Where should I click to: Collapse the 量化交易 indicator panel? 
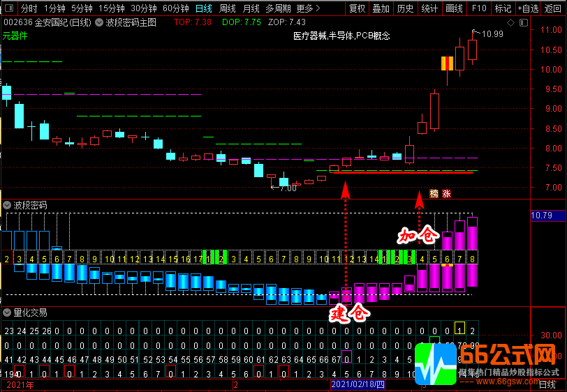7,312
